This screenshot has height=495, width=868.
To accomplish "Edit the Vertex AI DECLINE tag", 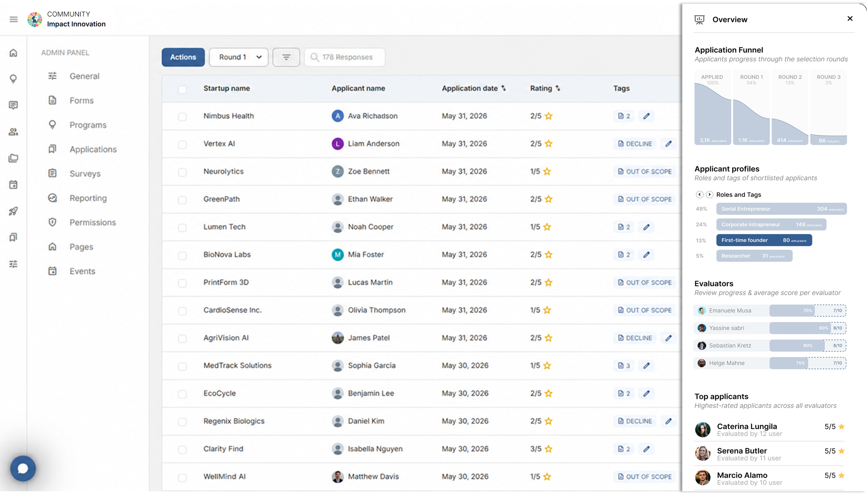I will coord(668,144).
